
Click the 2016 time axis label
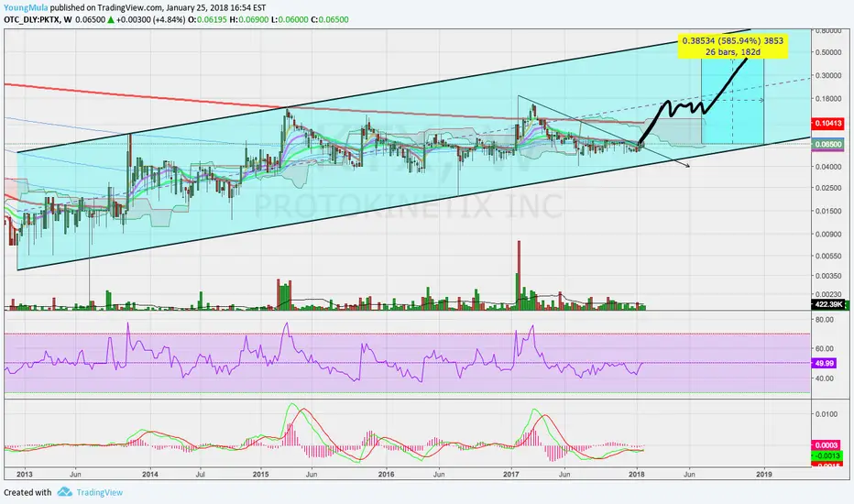click(386, 474)
